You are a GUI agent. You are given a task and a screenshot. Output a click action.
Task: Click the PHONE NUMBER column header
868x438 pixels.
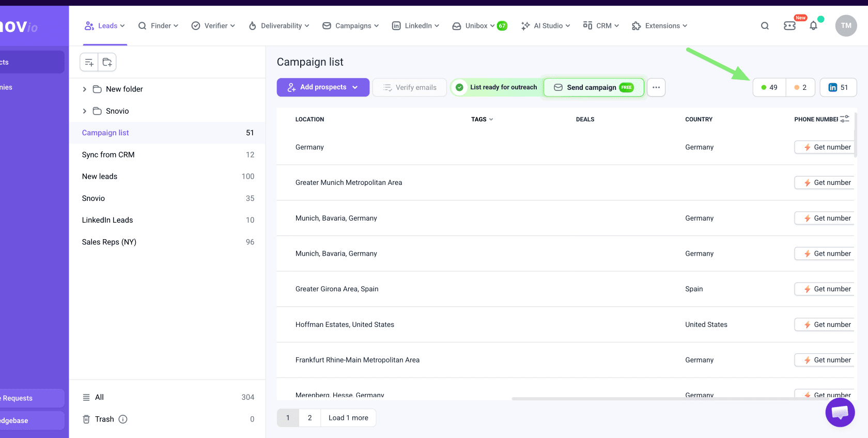pyautogui.click(x=816, y=119)
